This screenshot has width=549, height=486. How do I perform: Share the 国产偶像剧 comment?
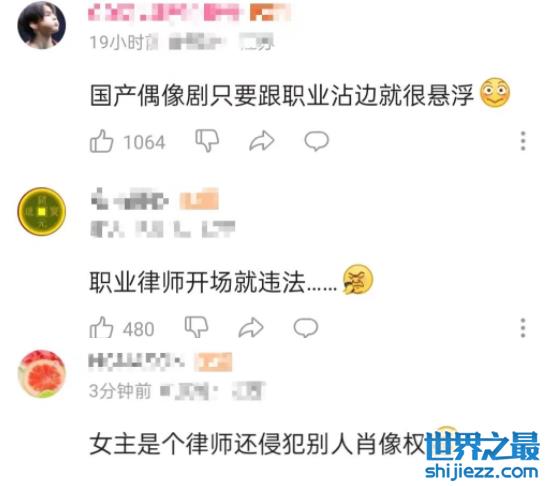pyautogui.click(x=262, y=141)
